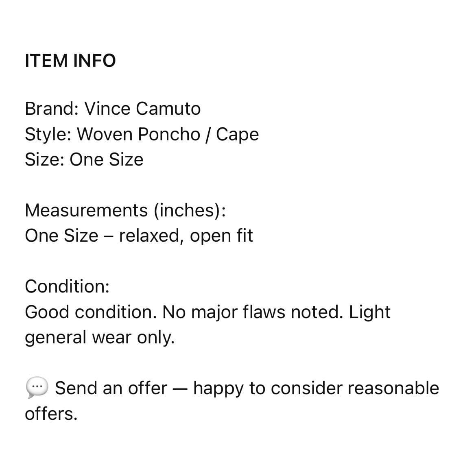Click the general wear only text

click(x=100, y=338)
